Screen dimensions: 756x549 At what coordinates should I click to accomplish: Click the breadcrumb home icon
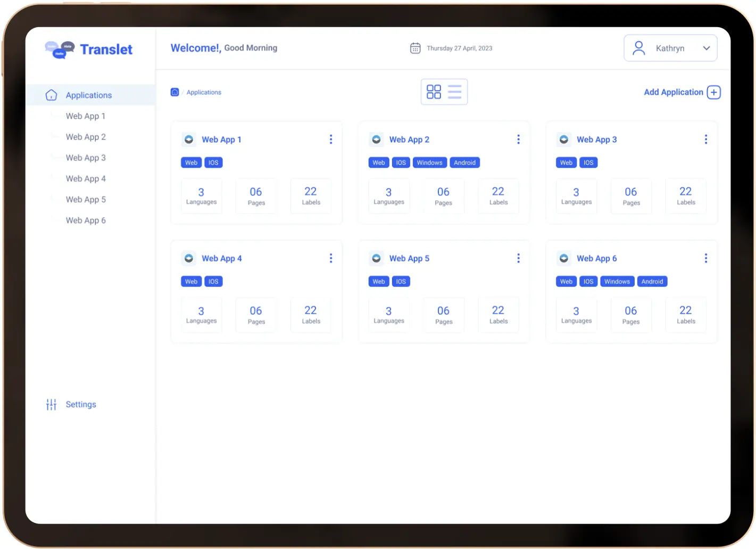(x=175, y=92)
